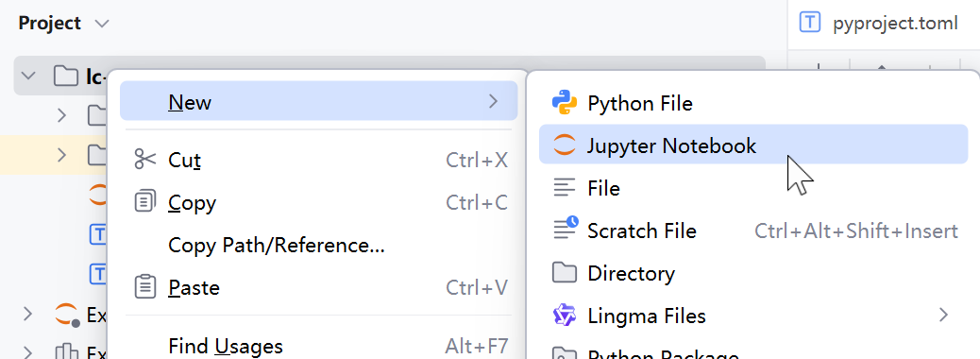Click the Directory folder icon
Screen dimensions: 980x359
coord(565,273)
